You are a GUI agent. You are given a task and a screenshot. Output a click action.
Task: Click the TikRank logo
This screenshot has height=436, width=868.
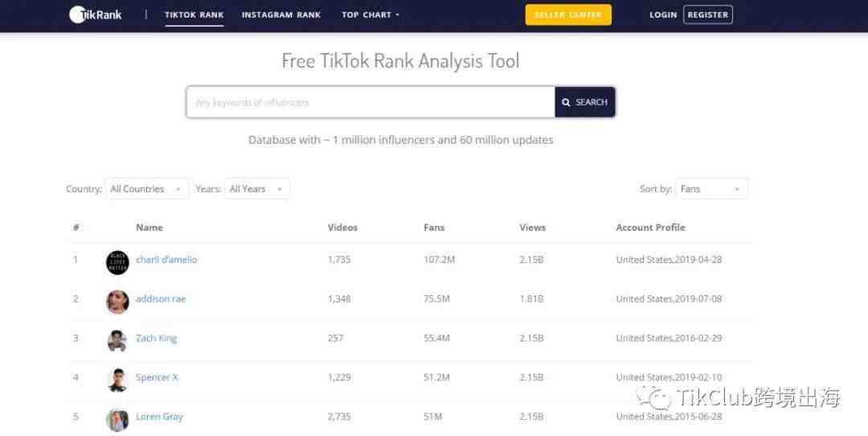pyautogui.click(x=95, y=15)
